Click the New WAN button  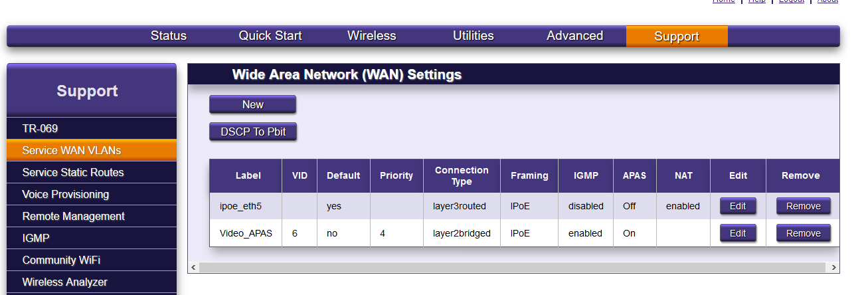pyautogui.click(x=252, y=104)
